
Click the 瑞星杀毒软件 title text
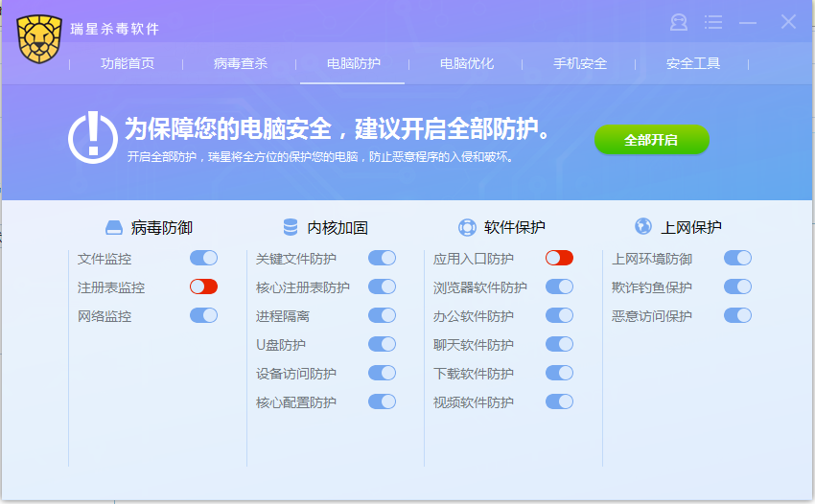click(115, 29)
